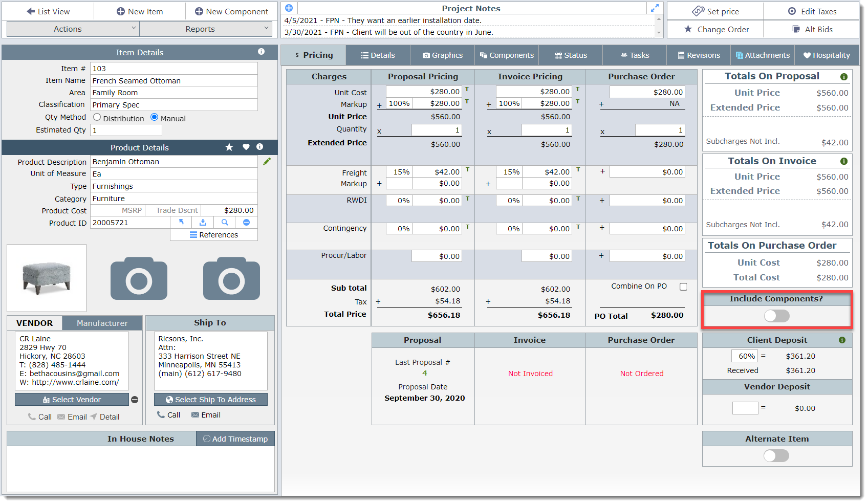The image size is (868, 504).
Task: Switch to the Manufacturer tab
Action: (x=102, y=323)
